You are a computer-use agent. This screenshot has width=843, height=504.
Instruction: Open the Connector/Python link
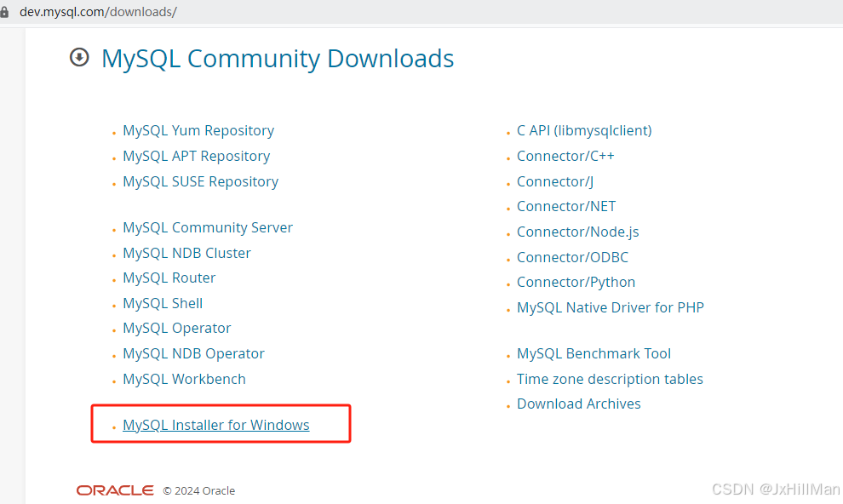[576, 282]
